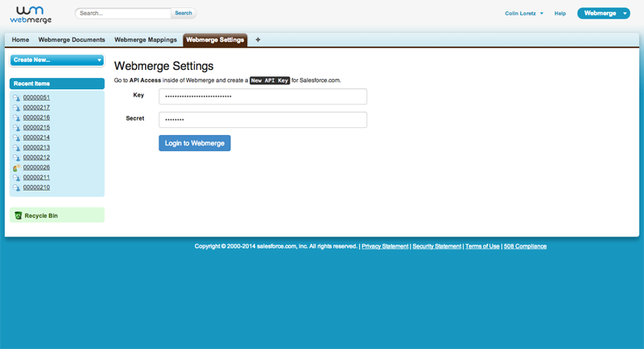
Task: Click the Recycle Bin trash icon
Action: coord(18,216)
